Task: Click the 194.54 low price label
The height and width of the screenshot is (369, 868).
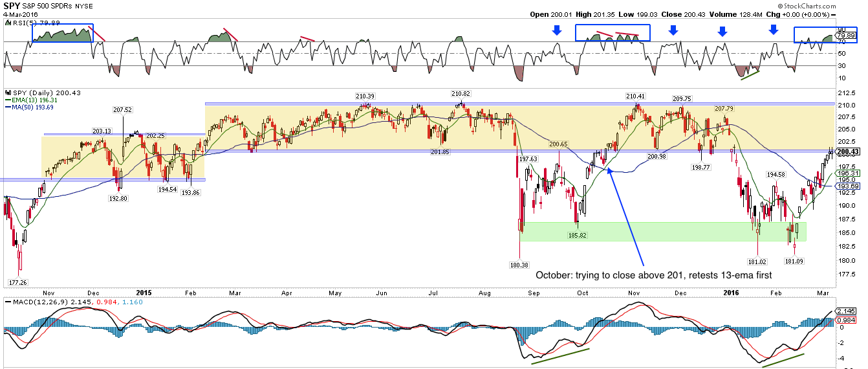Action: click(x=167, y=189)
